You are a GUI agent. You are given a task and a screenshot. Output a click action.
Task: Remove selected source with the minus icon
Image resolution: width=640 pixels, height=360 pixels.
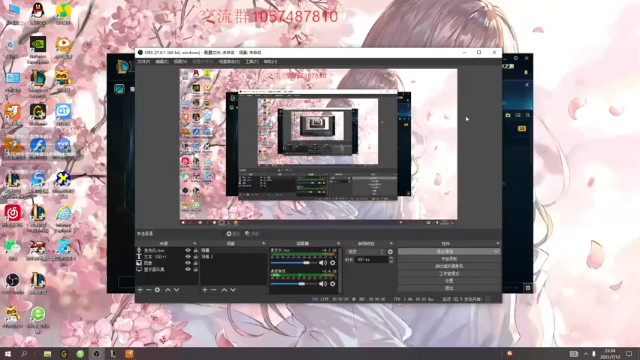click(x=149, y=290)
